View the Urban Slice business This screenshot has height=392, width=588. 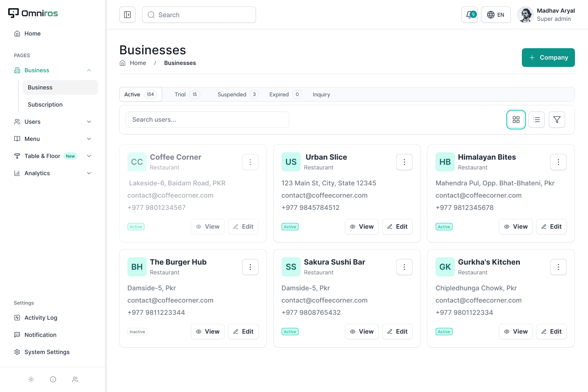click(x=362, y=227)
